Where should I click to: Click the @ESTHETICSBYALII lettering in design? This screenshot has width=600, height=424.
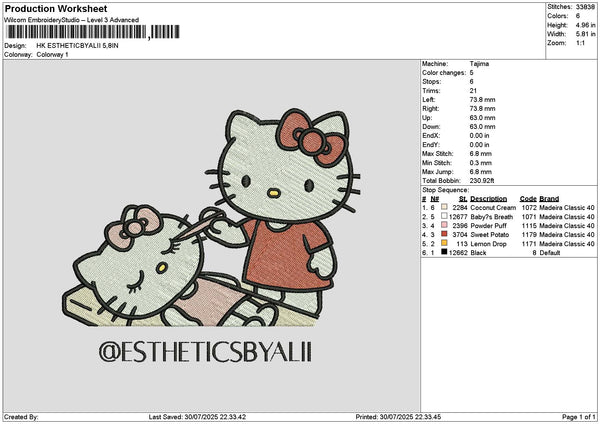205,352
